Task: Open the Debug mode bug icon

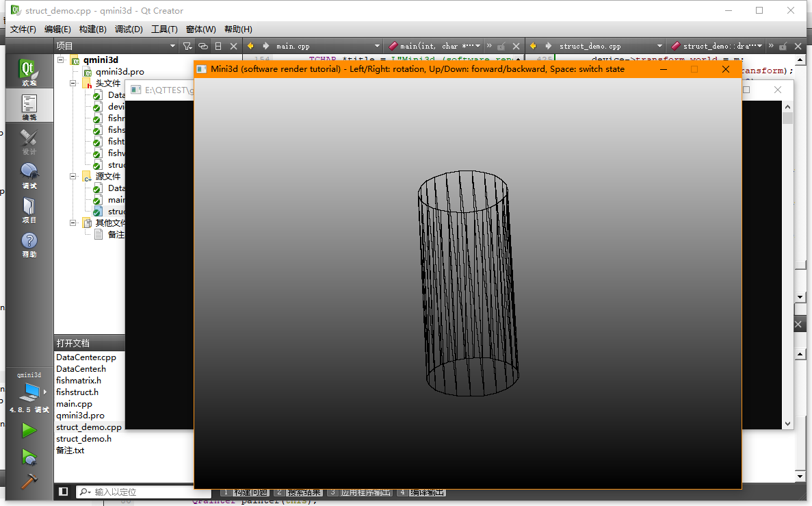Action: 29,175
